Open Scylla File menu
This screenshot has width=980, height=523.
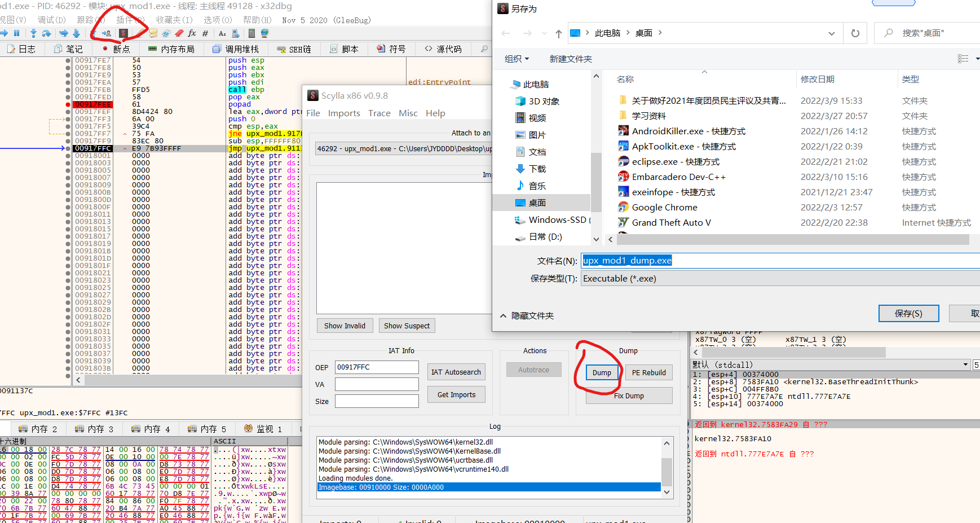click(313, 113)
